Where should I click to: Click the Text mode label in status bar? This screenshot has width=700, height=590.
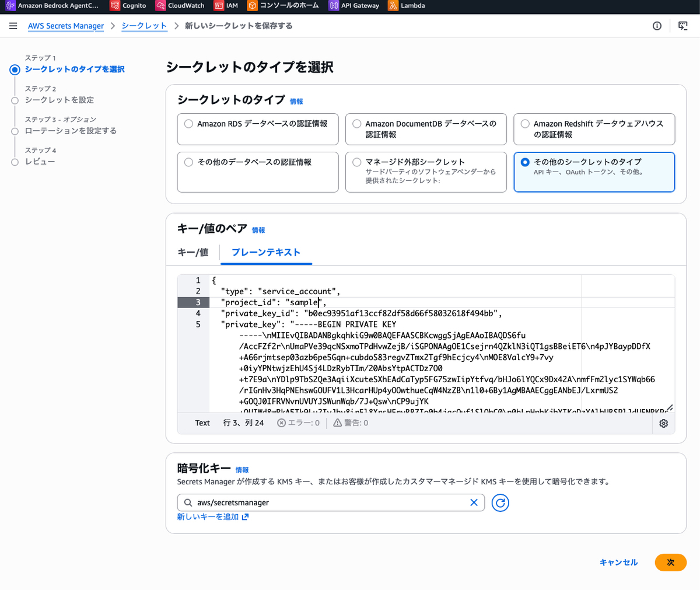click(x=202, y=423)
